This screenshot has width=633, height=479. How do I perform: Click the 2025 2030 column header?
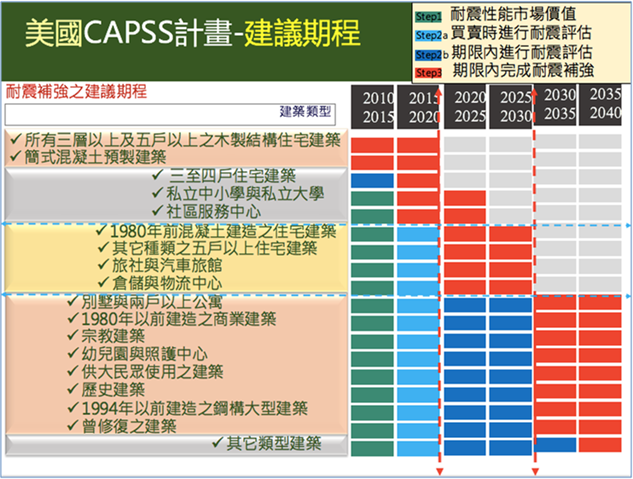click(511, 107)
